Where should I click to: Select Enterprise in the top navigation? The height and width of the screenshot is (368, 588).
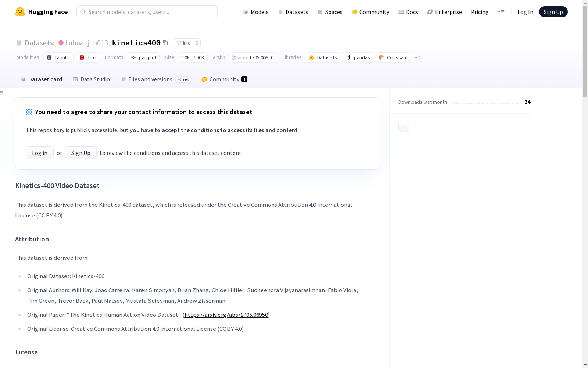445,12
